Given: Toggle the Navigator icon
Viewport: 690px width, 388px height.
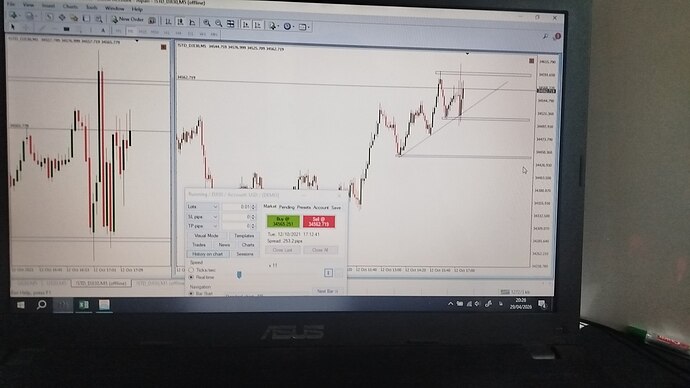Looking at the screenshot, I should [x=74, y=18].
